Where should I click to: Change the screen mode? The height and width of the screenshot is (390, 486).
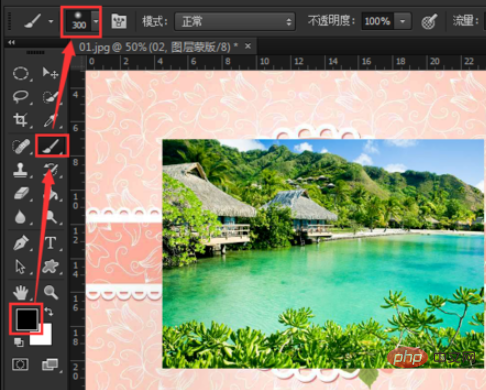(50, 364)
